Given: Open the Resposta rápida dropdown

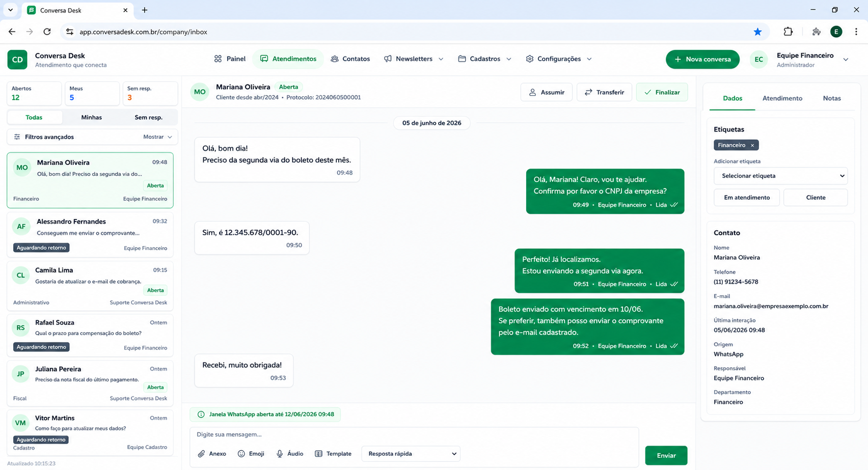Looking at the screenshot, I should coord(411,454).
